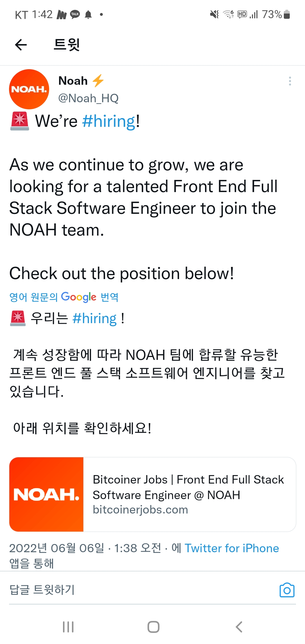Open the #hiring hashtag in Korean translation
Image resolution: width=305 pixels, height=644 pixels.
[x=95, y=319]
